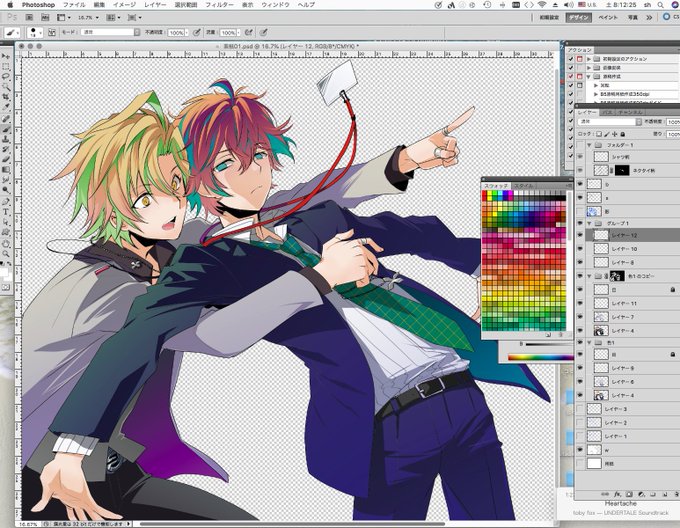Toggle the Brush panel icon in options bar

tap(52, 33)
